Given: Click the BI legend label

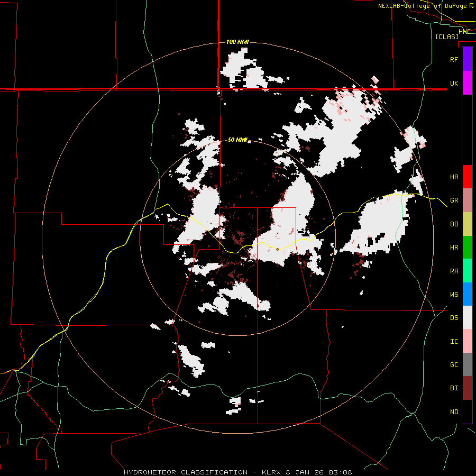Looking at the screenshot, I should coord(454,388).
